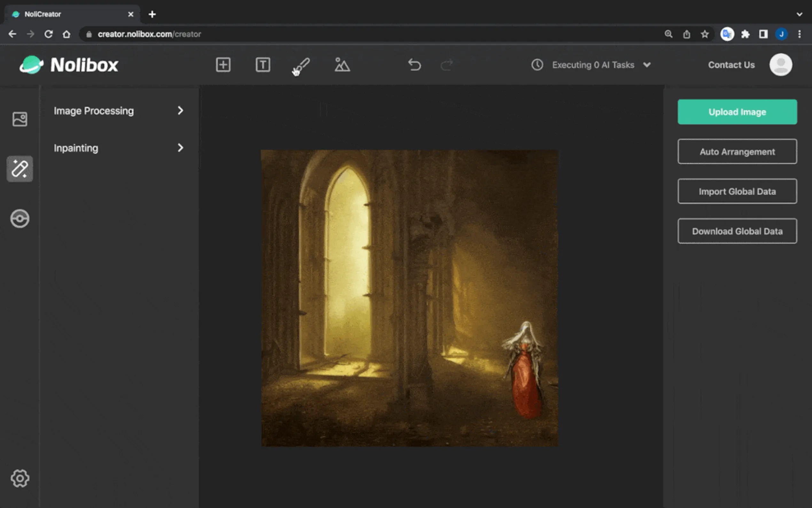The width and height of the screenshot is (812, 508).
Task: Open the Contact Us link
Action: pyautogui.click(x=731, y=65)
